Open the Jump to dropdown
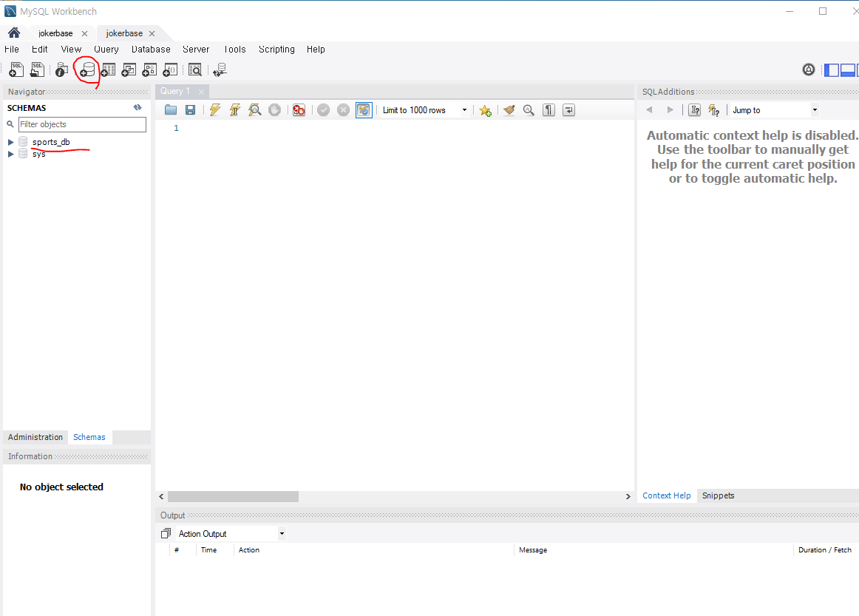859x616 pixels. coord(815,110)
